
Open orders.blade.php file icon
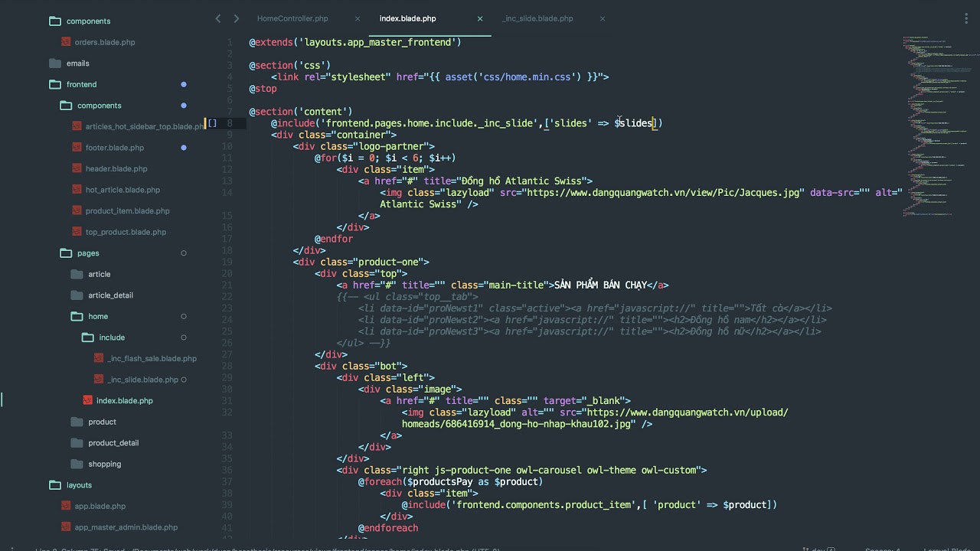point(67,42)
